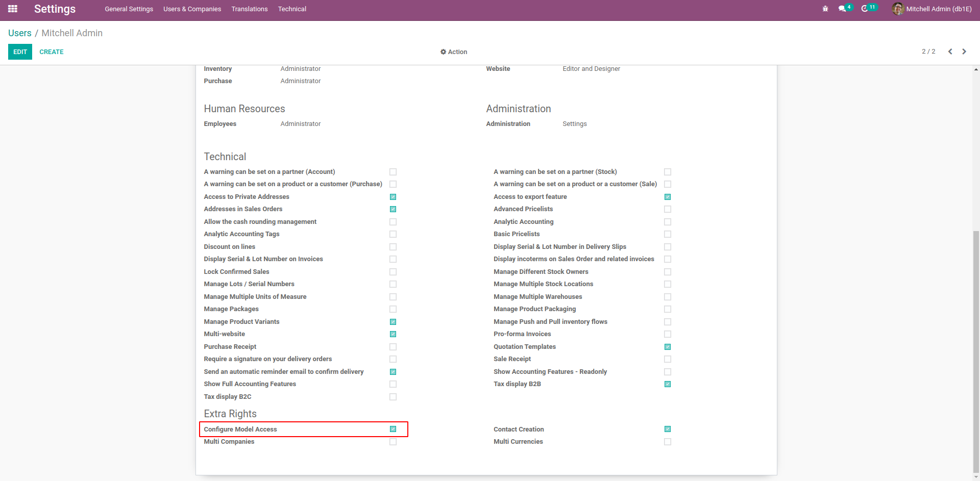Select the Technical section heading
Viewport: 980px width, 481px height.
225,157
